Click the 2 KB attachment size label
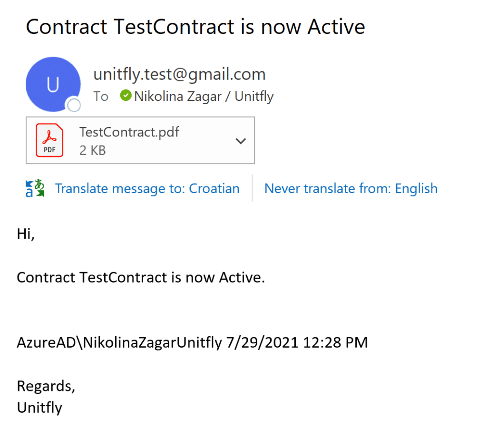 (93, 150)
